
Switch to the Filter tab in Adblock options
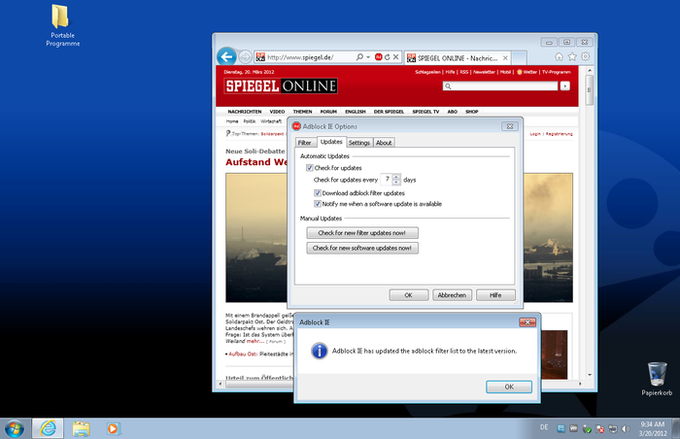304,143
